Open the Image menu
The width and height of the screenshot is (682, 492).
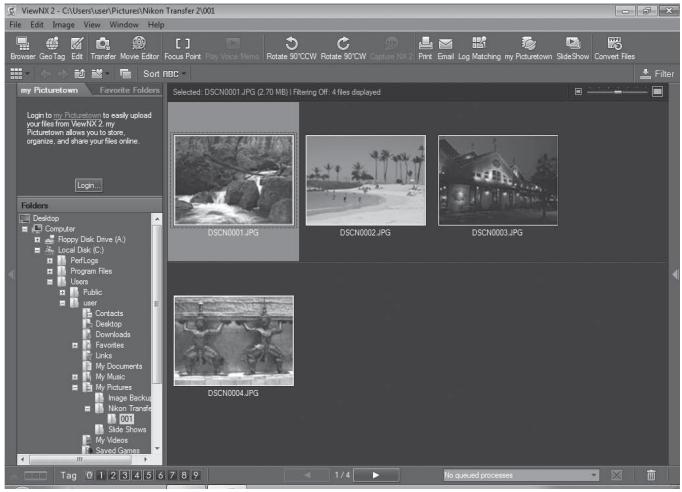(64, 25)
